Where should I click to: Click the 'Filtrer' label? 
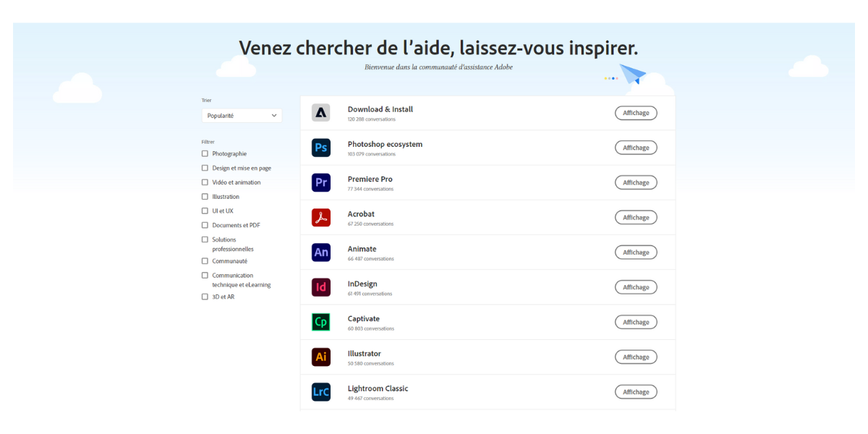(208, 142)
